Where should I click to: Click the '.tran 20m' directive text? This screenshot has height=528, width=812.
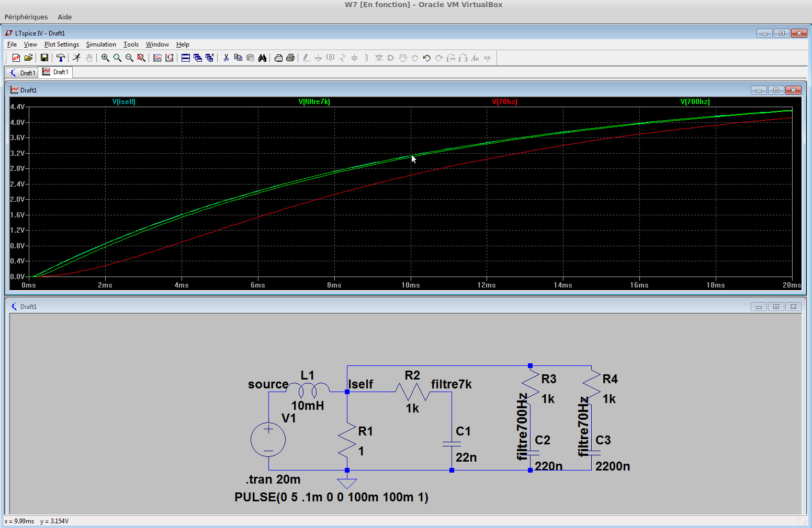(x=273, y=479)
